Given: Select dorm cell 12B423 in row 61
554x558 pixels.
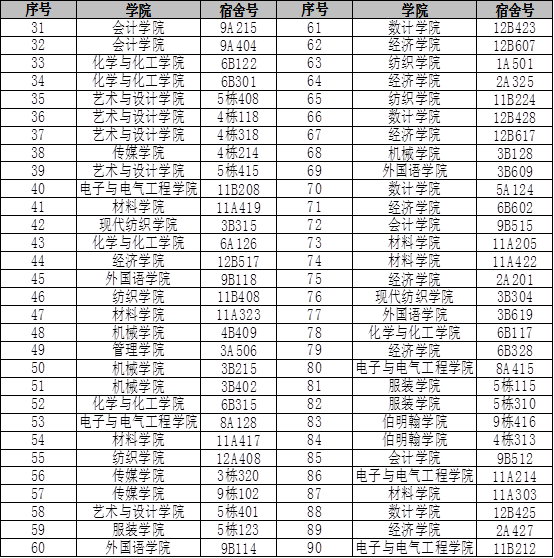Looking at the screenshot, I should tap(515, 28).
